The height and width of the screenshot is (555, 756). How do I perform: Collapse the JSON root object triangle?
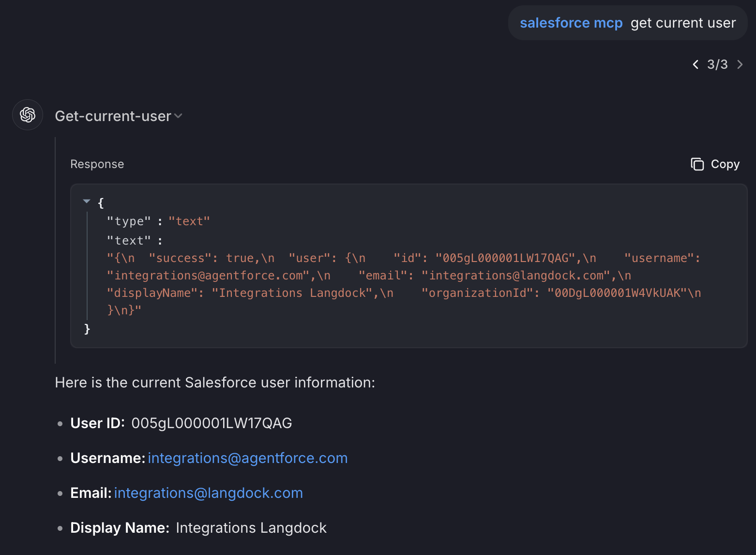coord(87,201)
